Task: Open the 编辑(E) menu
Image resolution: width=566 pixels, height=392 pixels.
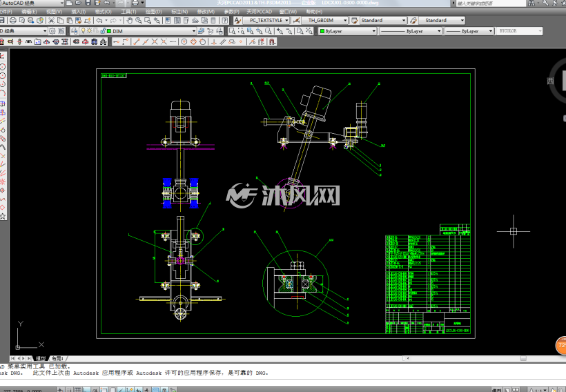Action: (29, 12)
